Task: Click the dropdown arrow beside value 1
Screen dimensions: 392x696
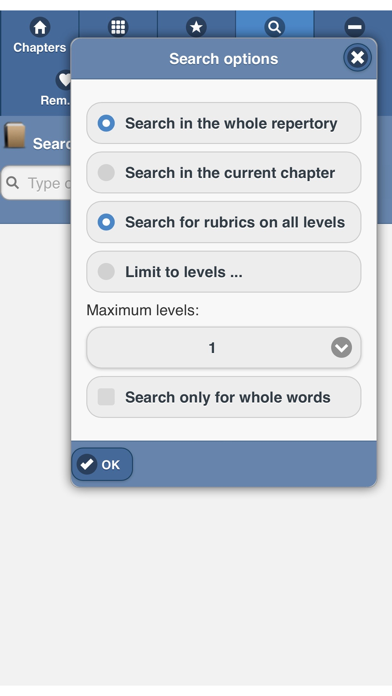Action: (x=341, y=348)
